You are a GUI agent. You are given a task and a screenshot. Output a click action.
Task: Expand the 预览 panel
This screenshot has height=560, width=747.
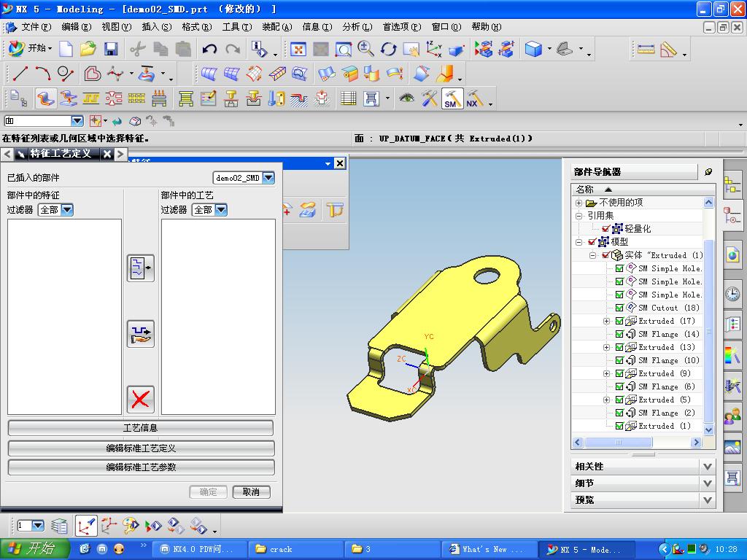[x=708, y=500]
